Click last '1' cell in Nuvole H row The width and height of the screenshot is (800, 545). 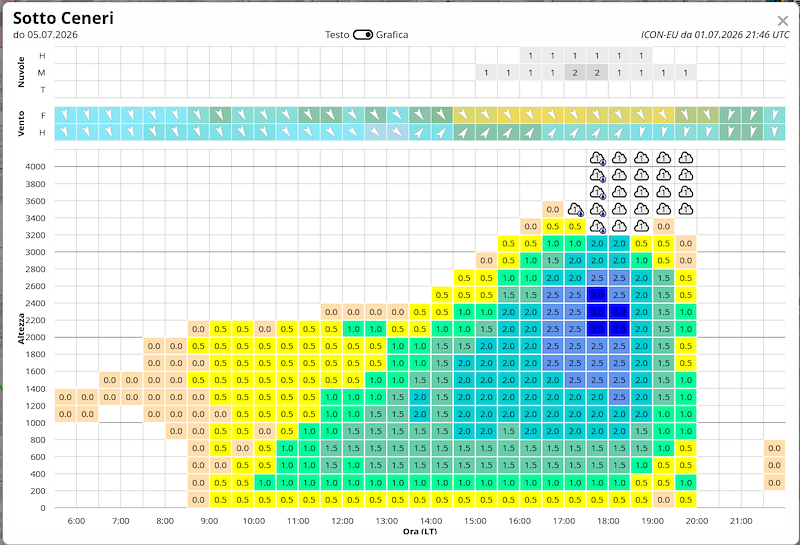(641, 55)
